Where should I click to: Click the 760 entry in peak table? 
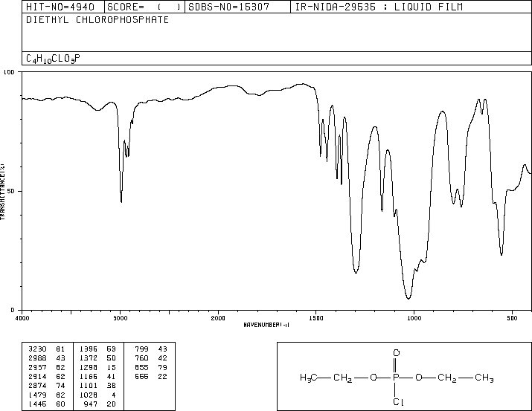(x=141, y=358)
